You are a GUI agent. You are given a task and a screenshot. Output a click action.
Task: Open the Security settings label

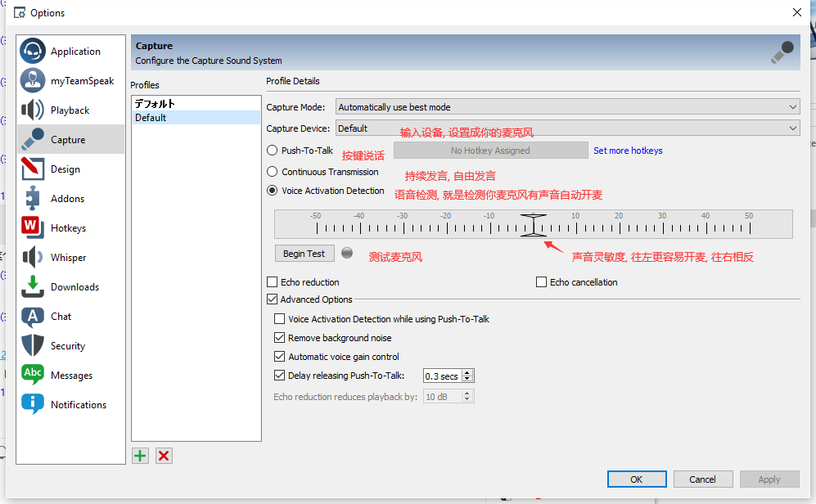pyautogui.click(x=68, y=346)
